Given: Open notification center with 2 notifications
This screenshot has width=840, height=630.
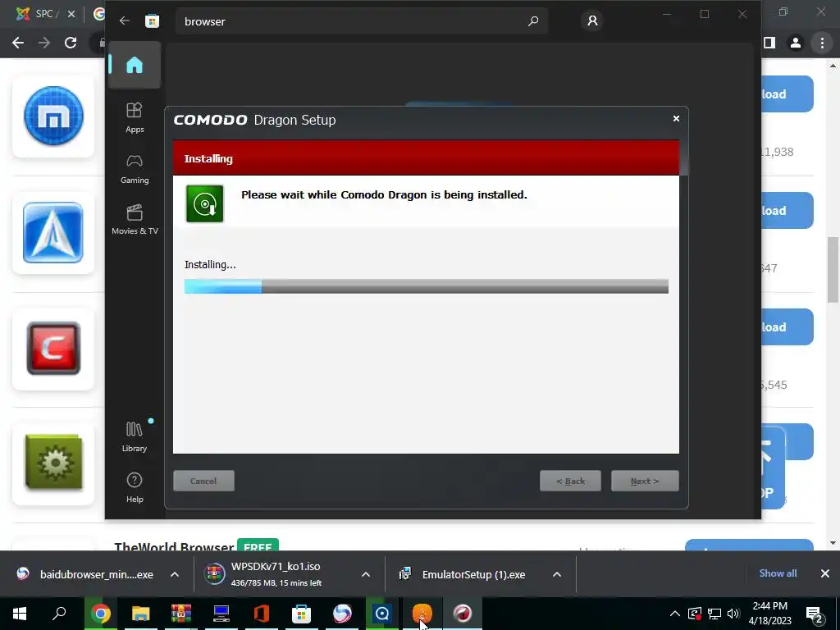Looking at the screenshot, I should click(815, 614).
